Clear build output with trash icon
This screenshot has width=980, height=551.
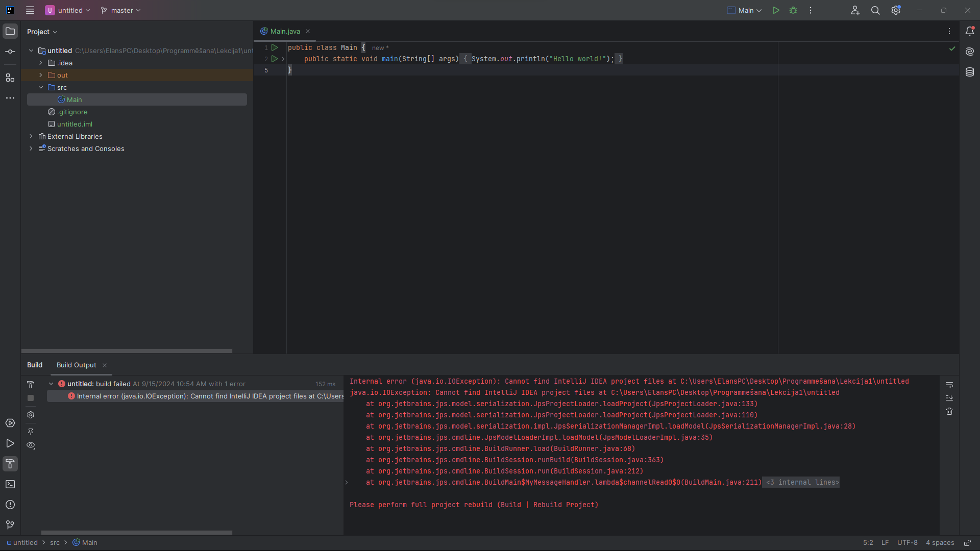coord(949,411)
